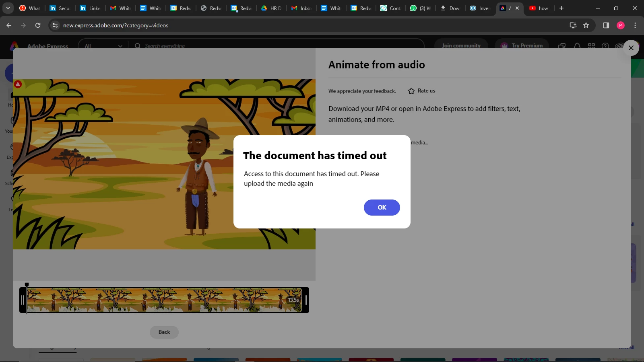Click the Adobe Express logo
Screen dimensions: 644x362
click(x=14, y=45)
